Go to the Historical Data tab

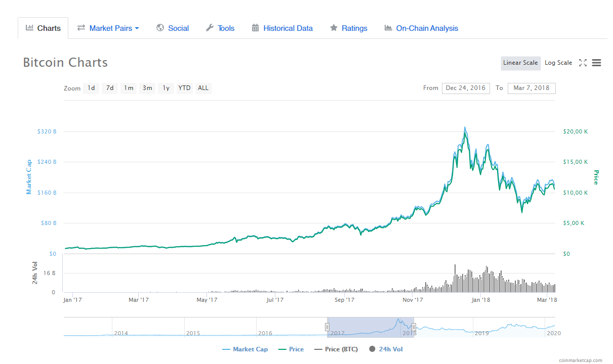pos(282,28)
